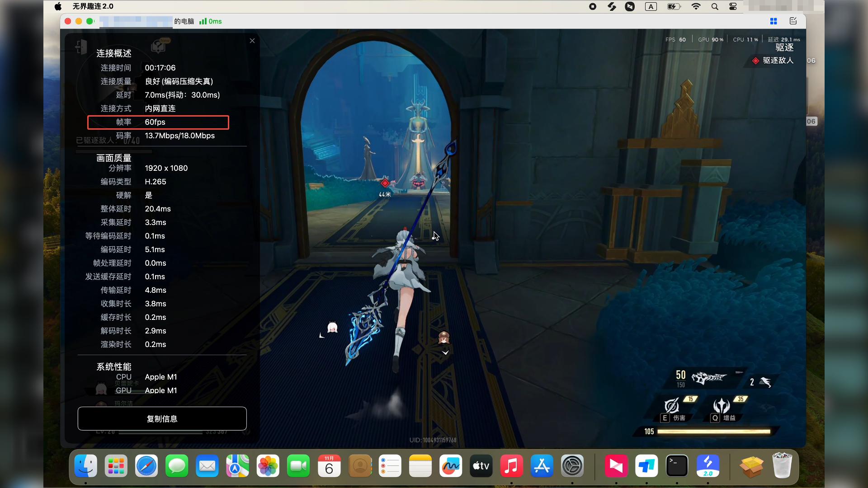Click the blue grid icon in title bar
The width and height of the screenshot is (868, 488).
click(x=774, y=21)
